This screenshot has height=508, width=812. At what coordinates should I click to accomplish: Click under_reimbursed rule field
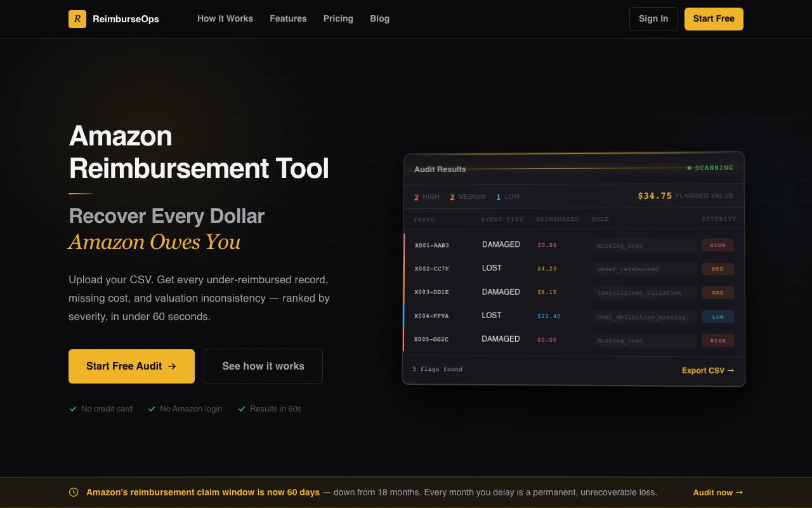pos(645,269)
